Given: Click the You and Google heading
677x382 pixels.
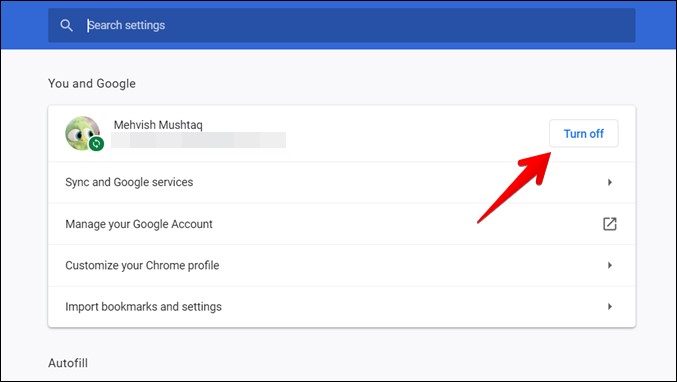Looking at the screenshot, I should pyautogui.click(x=92, y=83).
